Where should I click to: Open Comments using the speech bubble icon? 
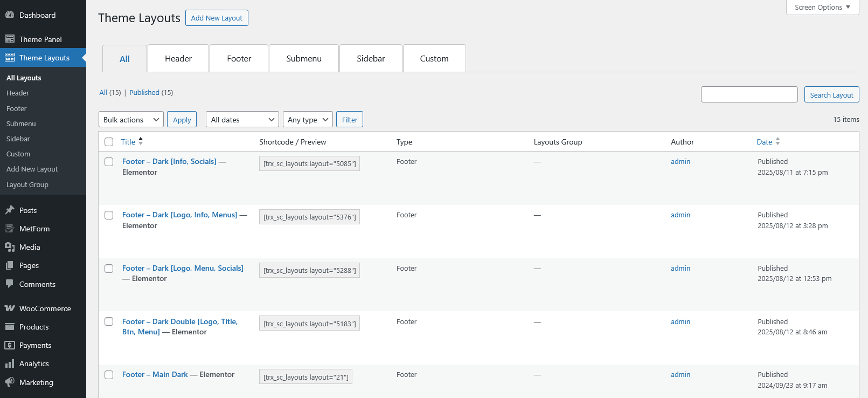(x=10, y=284)
